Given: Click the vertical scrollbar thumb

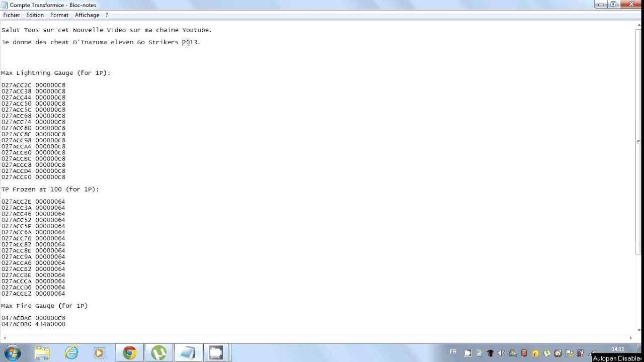Looking at the screenshot, I should (639, 142).
